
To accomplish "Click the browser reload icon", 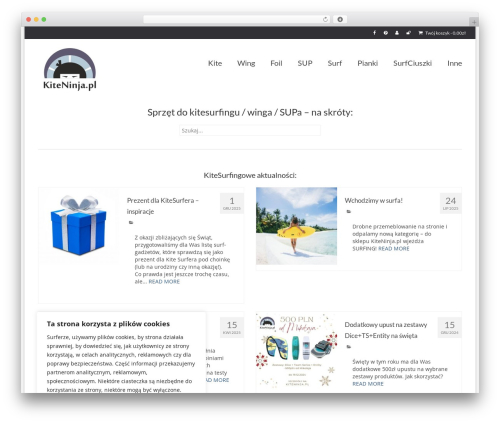I will 325,19.
